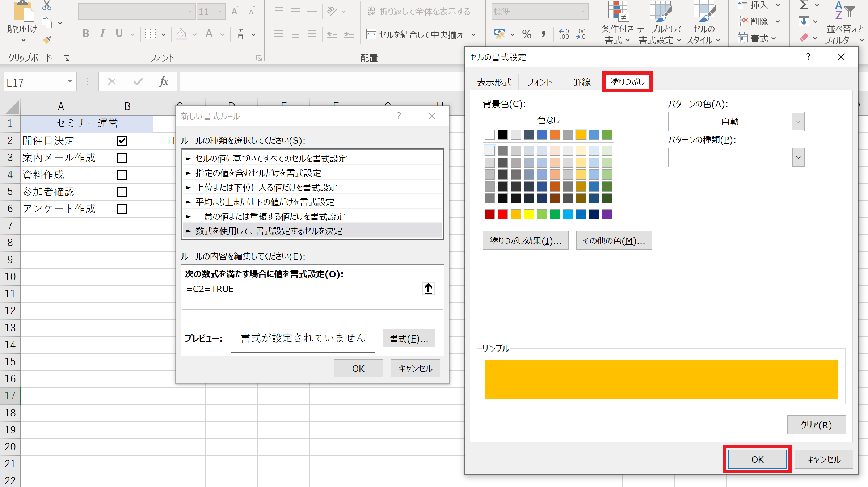The height and width of the screenshot is (487, 868).
Task: Expand the 削除 (Delete) dropdown
Action: [x=778, y=22]
